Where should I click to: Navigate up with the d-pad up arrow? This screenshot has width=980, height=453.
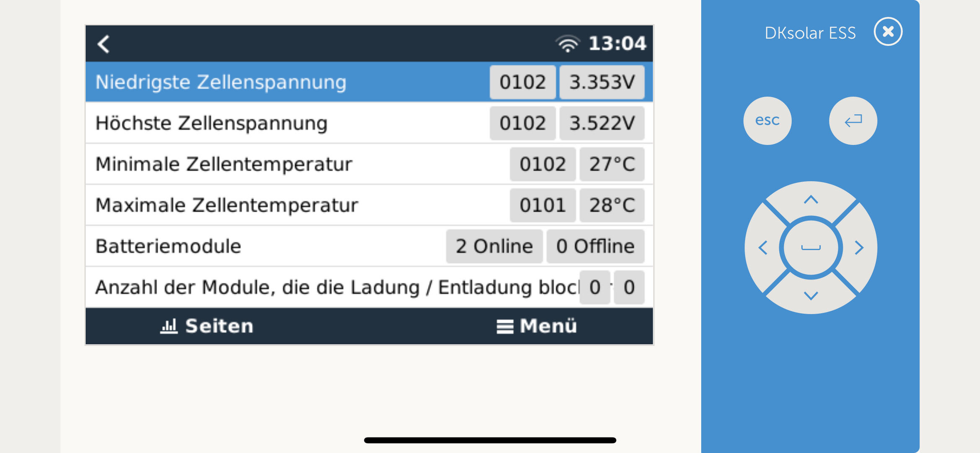pos(811,200)
